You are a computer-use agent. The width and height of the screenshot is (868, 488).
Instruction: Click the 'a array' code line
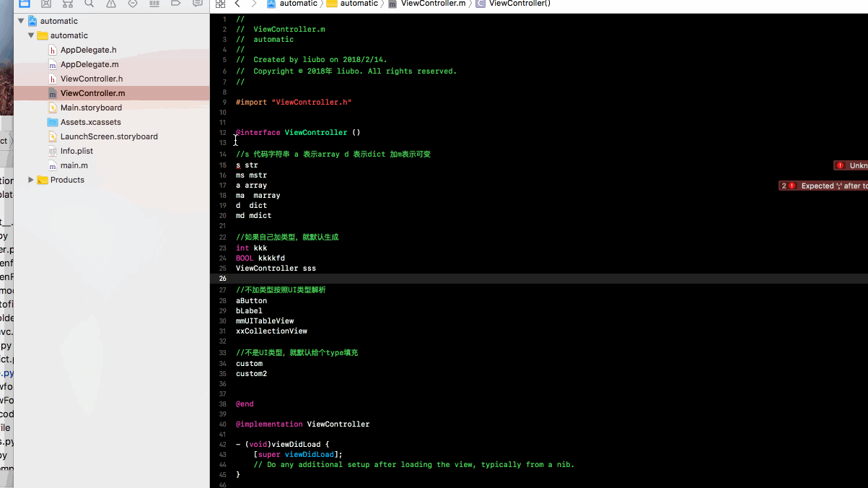(x=251, y=186)
